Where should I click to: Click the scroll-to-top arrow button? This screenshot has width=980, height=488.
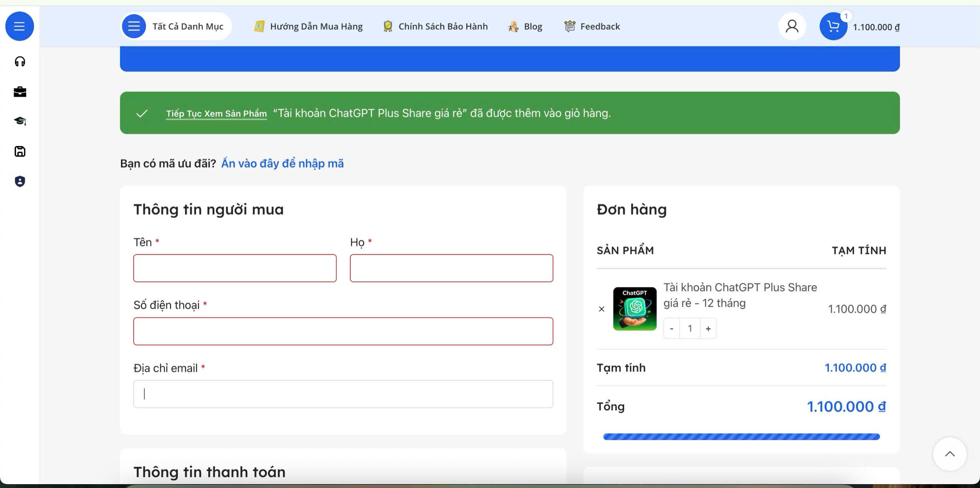(950, 454)
